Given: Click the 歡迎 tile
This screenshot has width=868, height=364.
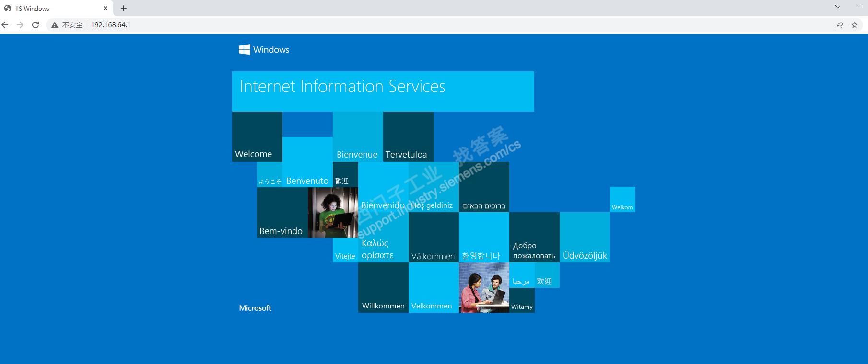Looking at the screenshot, I should (345, 174).
